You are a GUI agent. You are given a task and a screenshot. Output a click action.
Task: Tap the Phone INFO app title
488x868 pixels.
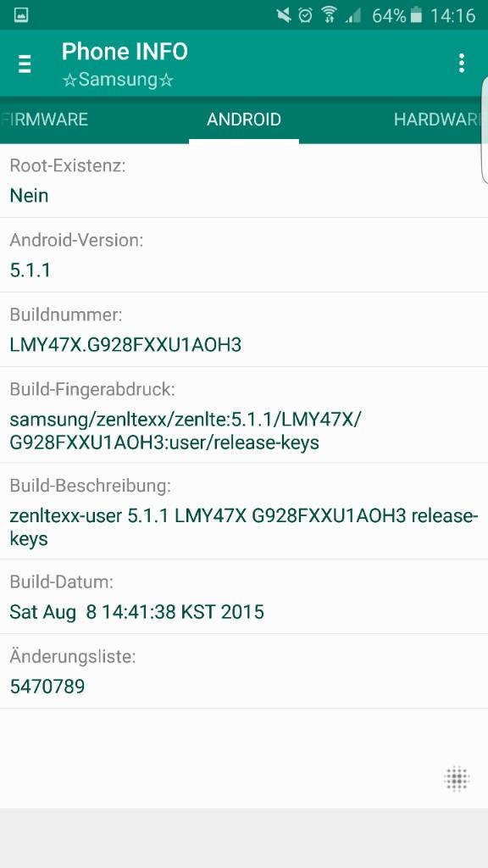click(125, 52)
